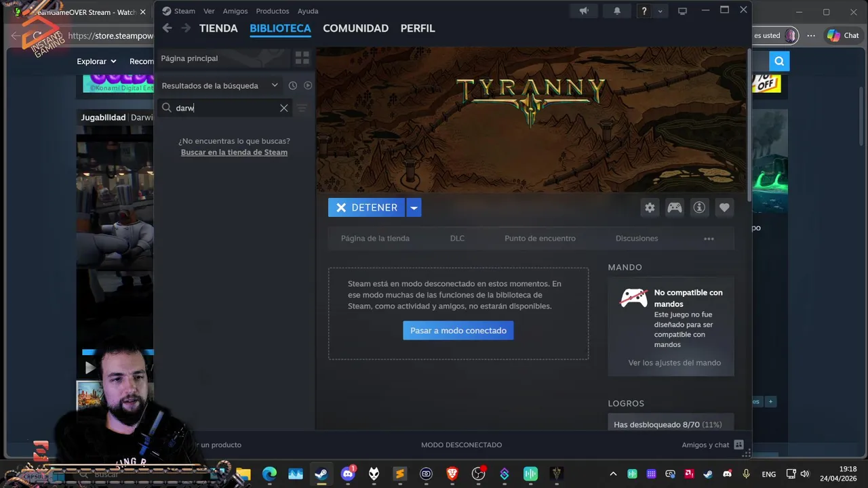Expand more game links ellipsis
This screenshot has height=488, width=868.
(709, 239)
